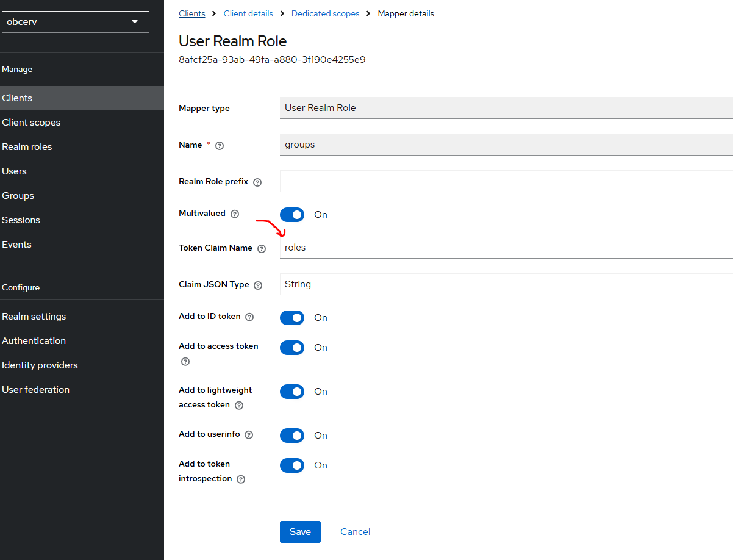Open Groups in the sidebar

(x=82, y=196)
